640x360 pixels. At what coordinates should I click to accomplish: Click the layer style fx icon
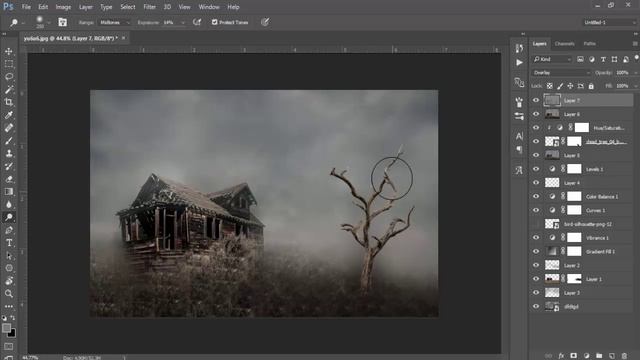pos(561,356)
